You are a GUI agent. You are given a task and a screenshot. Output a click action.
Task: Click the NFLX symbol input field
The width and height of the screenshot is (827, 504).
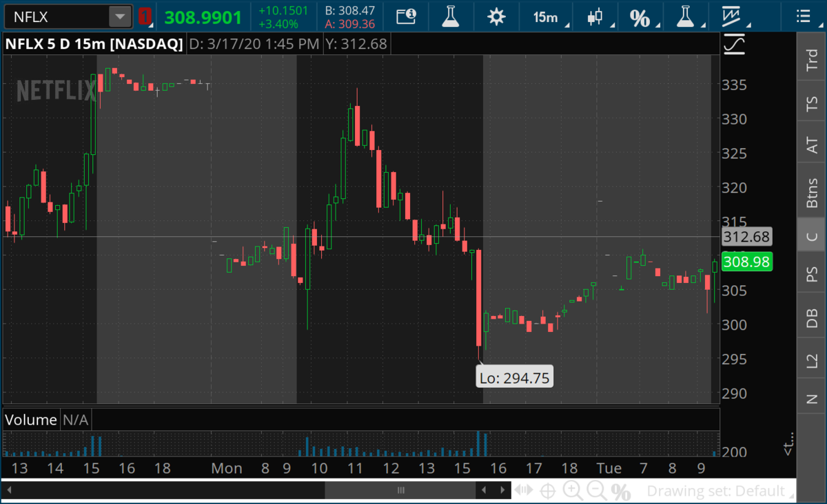pyautogui.click(x=57, y=17)
